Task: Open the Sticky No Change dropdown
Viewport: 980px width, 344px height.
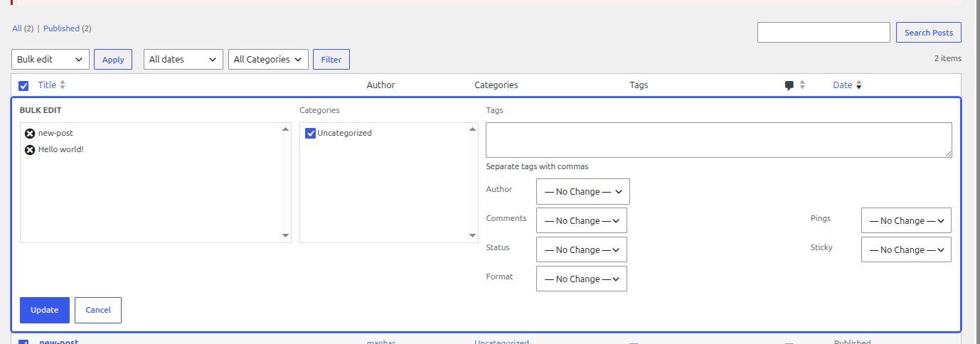Action: coord(906,250)
